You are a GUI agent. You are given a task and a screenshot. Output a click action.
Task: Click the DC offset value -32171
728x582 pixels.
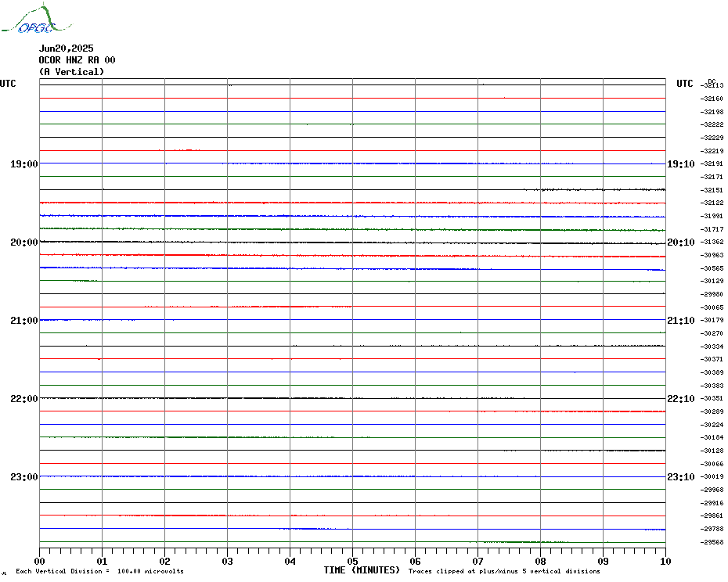pos(712,177)
